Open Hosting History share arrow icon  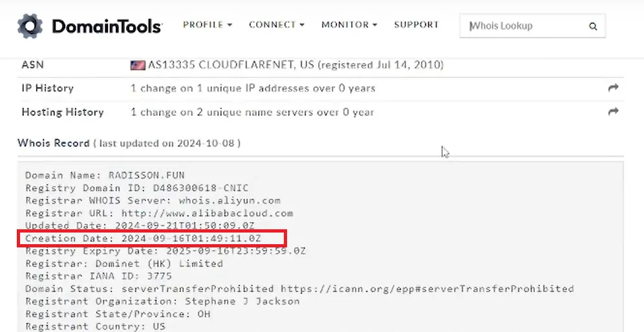click(613, 111)
